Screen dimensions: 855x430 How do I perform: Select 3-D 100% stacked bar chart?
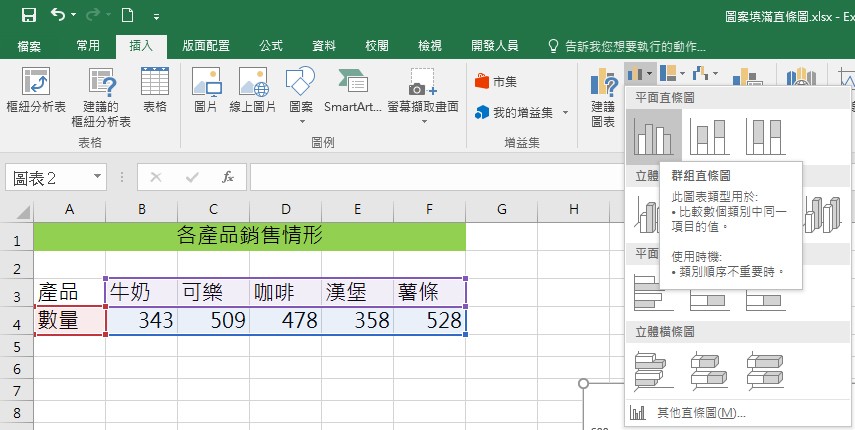[766, 372]
